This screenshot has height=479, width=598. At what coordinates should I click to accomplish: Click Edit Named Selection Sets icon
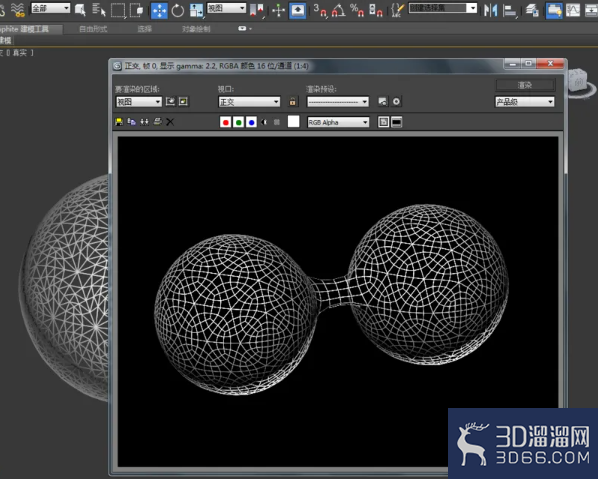pos(397,10)
